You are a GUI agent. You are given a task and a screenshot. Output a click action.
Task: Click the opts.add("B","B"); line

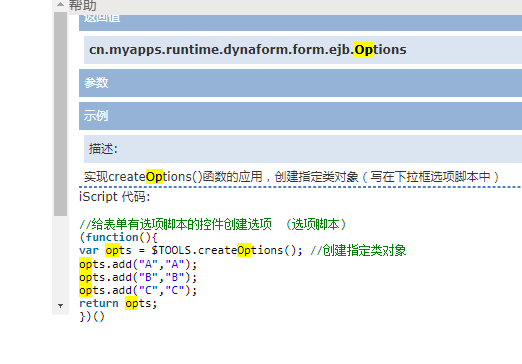(x=138, y=277)
